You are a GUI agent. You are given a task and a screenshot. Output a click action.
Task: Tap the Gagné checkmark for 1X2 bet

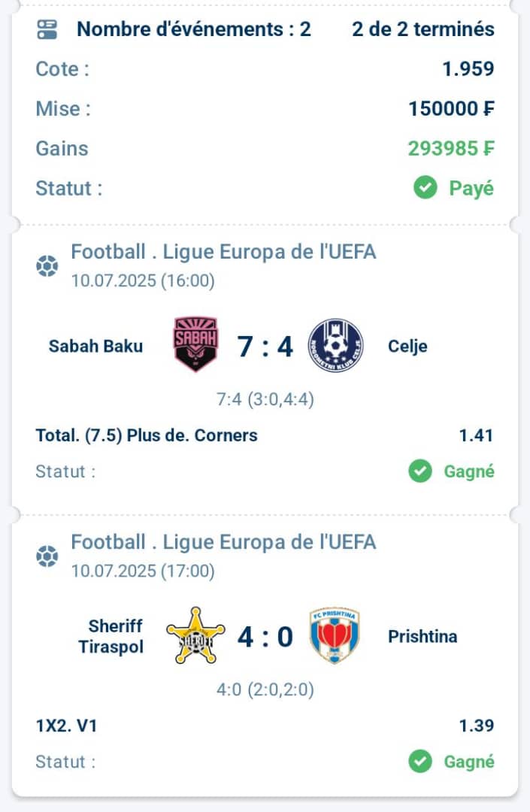(420, 761)
